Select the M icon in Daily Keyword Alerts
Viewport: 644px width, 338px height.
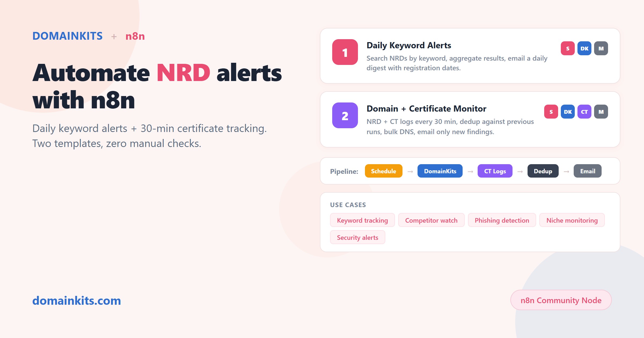click(601, 48)
